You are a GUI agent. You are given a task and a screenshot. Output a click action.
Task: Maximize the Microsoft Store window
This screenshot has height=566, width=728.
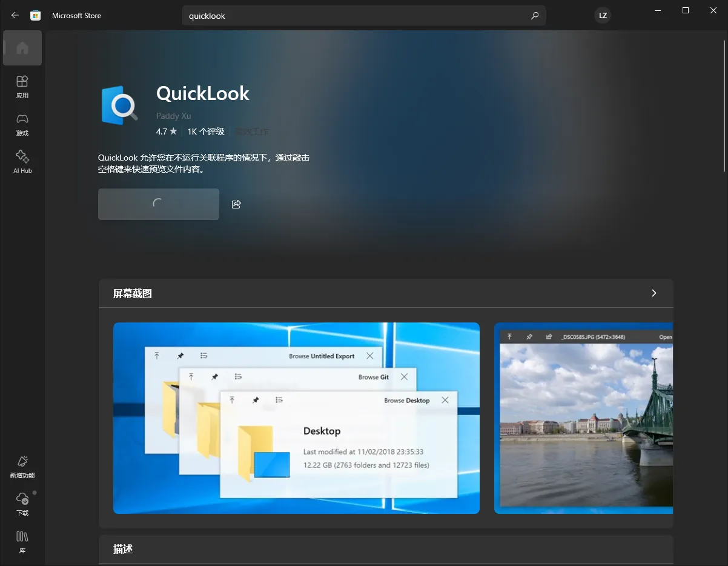click(686, 10)
